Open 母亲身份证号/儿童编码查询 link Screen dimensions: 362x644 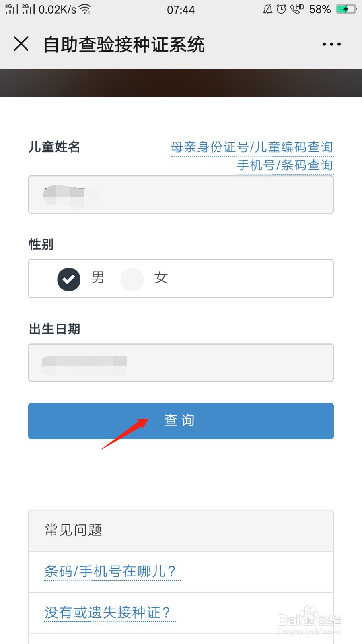(x=252, y=147)
